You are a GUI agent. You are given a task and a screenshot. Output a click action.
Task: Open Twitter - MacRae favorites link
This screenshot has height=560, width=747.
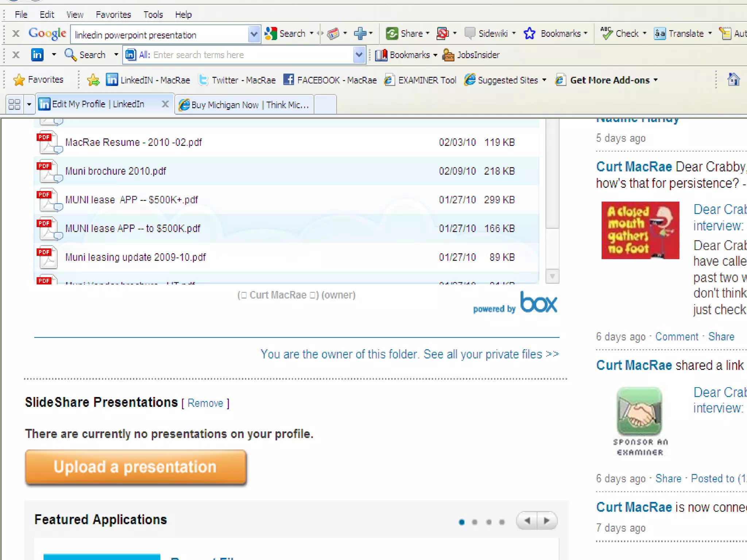coord(237,80)
